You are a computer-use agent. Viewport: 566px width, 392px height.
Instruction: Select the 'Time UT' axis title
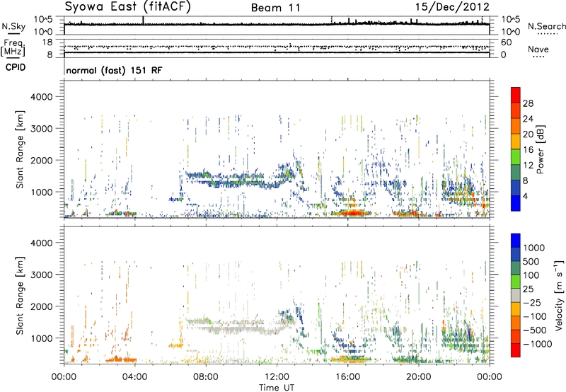coord(277,388)
